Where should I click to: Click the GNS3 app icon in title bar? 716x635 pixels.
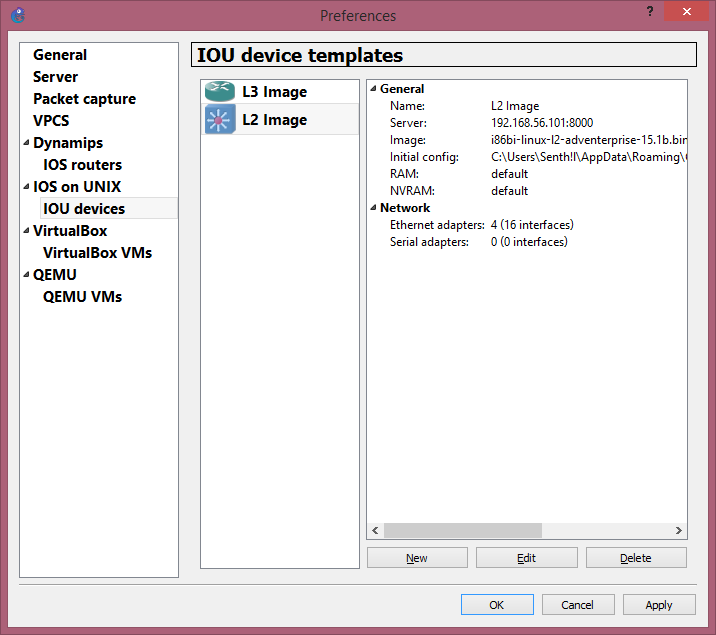[x=18, y=15]
